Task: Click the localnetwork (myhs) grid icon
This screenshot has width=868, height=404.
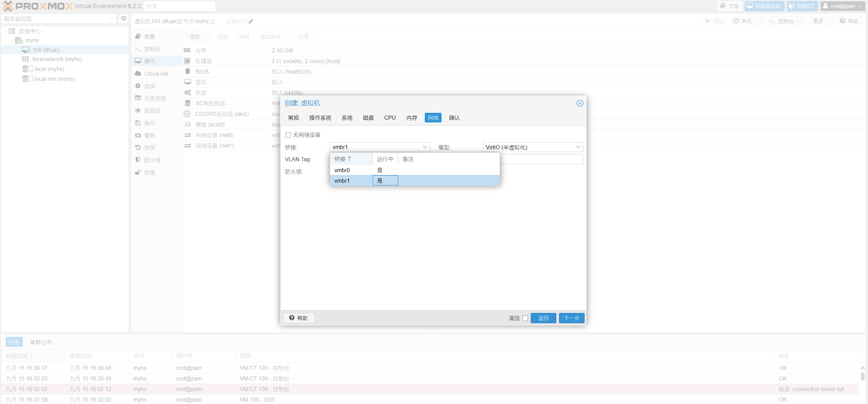Action: pyautogui.click(x=26, y=59)
